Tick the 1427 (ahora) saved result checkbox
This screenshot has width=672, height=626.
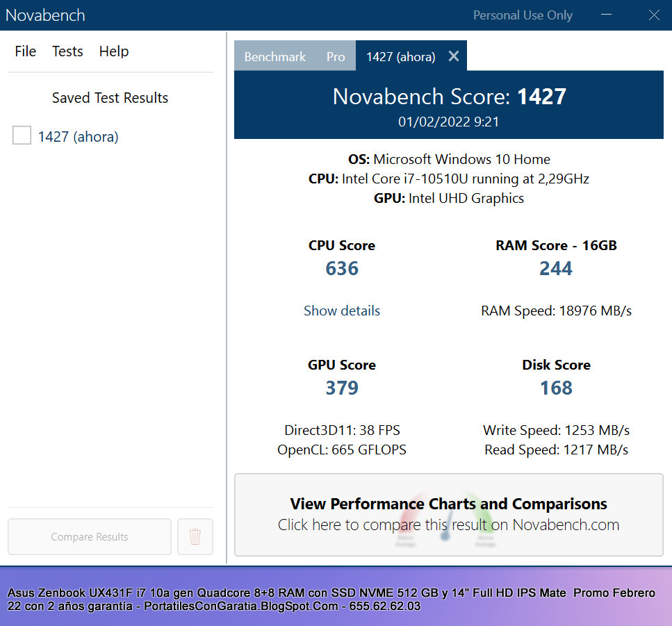coord(22,135)
